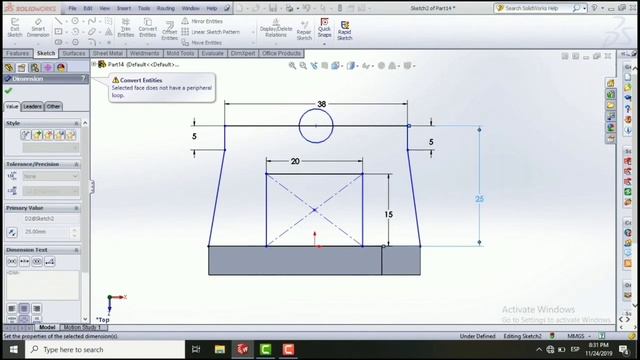This screenshot has height=360, width=640.
Task: Click Move Entities tool
Action: pos(202,42)
